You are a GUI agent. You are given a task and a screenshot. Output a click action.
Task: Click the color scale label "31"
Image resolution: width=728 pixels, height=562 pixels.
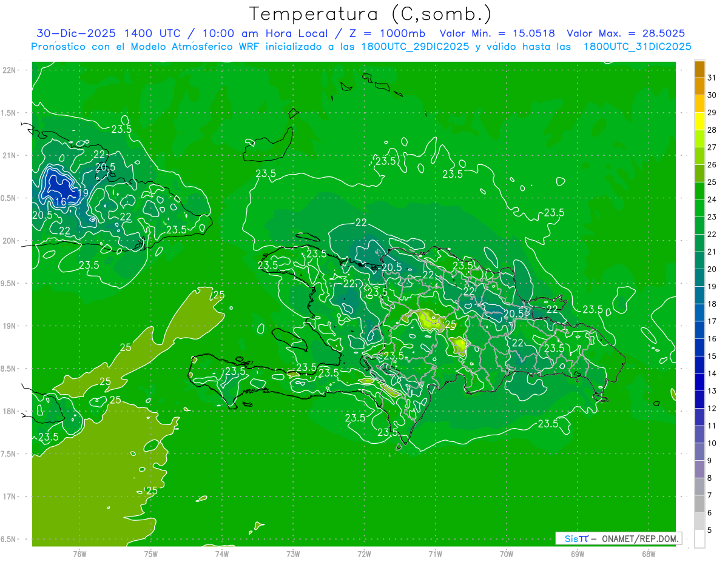pyautogui.click(x=712, y=78)
